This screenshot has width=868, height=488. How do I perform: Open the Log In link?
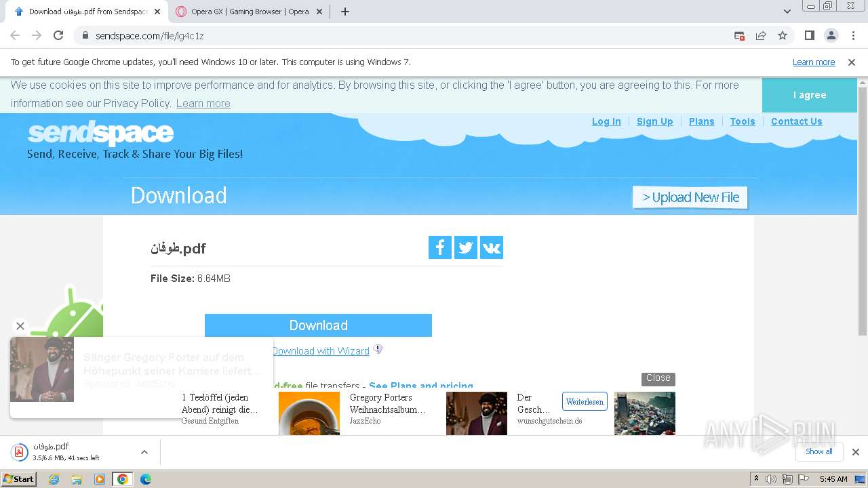pos(606,121)
